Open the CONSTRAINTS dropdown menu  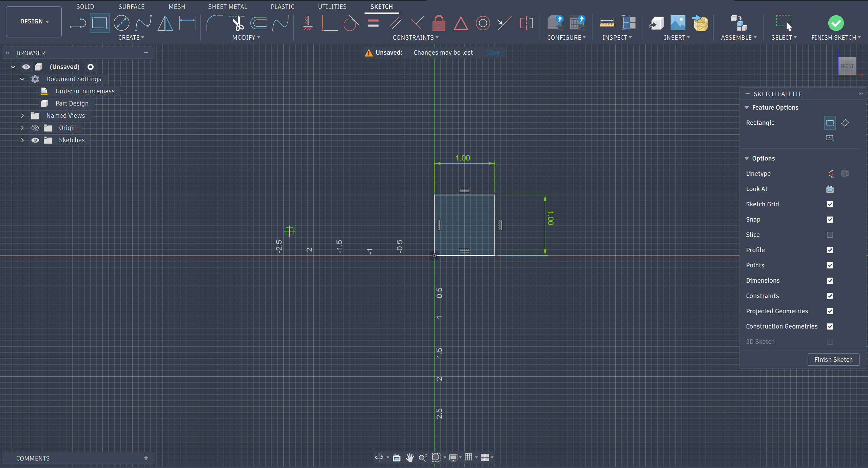pyautogui.click(x=415, y=38)
